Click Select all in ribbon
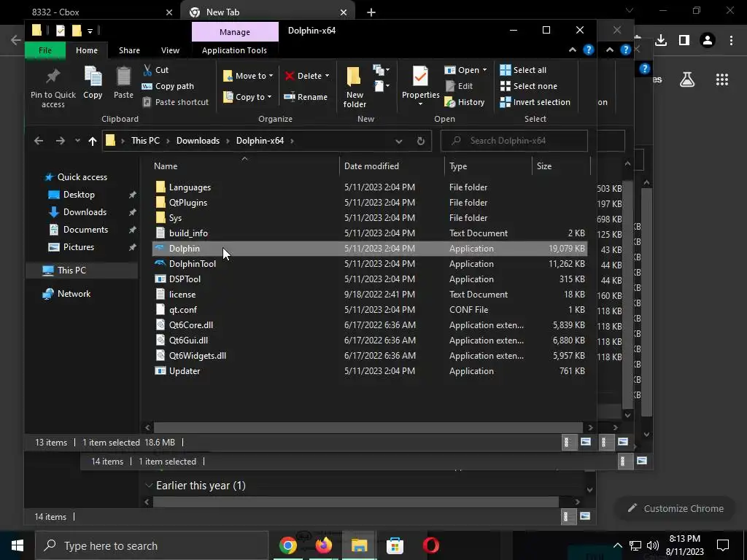Image resolution: width=747 pixels, height=560 pixels. [523, 70]
